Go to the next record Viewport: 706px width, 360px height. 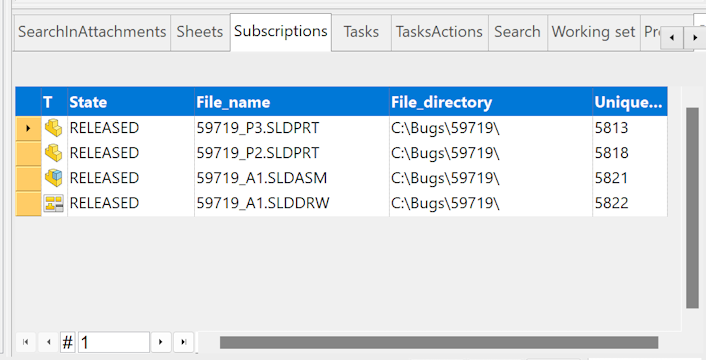161,342
